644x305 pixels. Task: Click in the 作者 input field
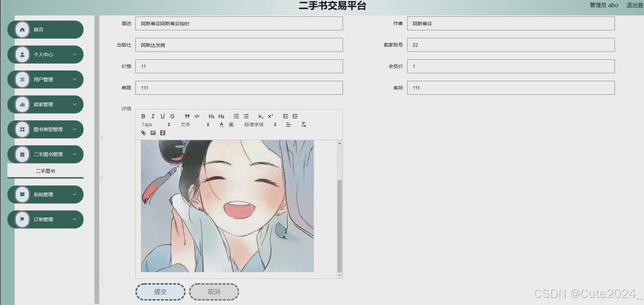(x=511, y=24)
